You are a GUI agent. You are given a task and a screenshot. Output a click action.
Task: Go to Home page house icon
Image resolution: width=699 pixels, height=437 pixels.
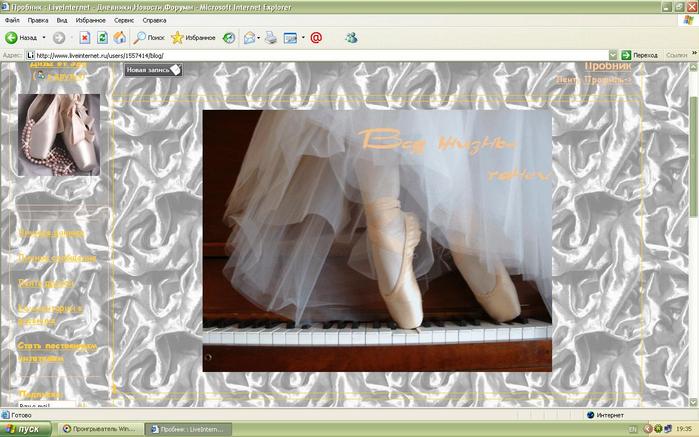tap(119, 38)
